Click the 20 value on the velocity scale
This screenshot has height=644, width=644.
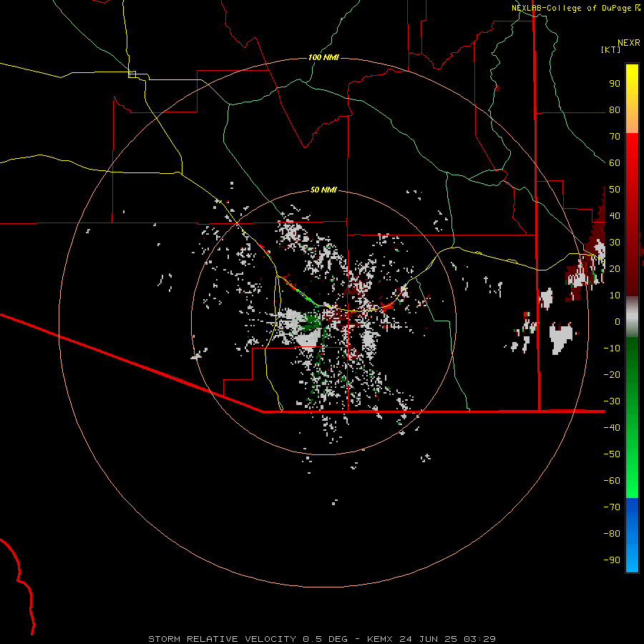click(x=615, y=269)
